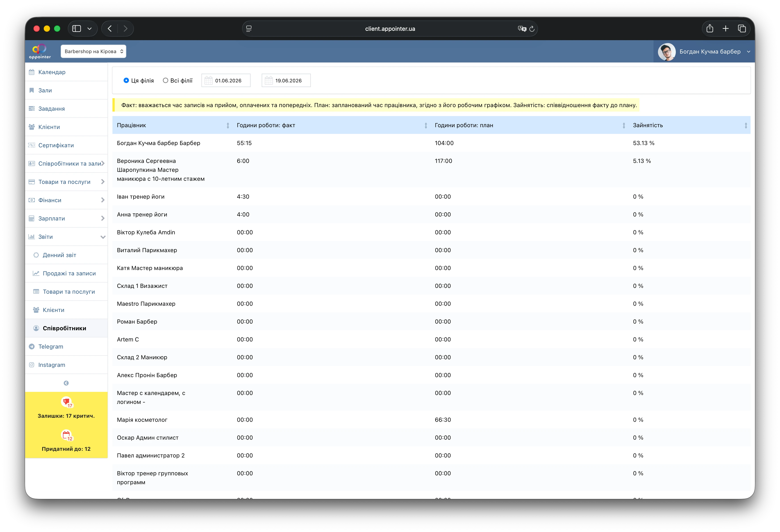
Task: Toggle the browser sidebar button
Action: (x=77, y=29)
